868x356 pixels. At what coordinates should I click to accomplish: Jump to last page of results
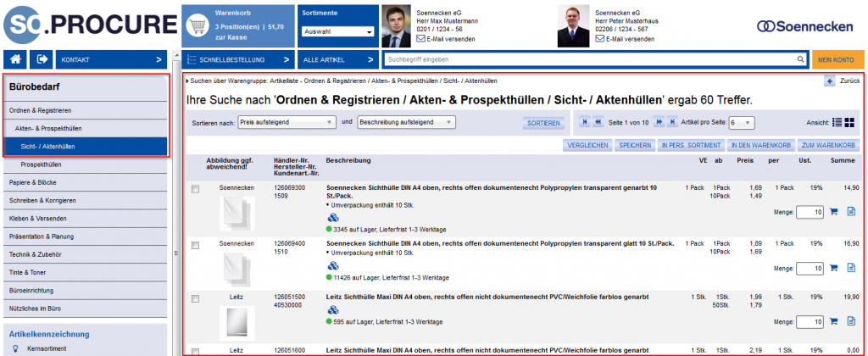[x=672, y=121]
